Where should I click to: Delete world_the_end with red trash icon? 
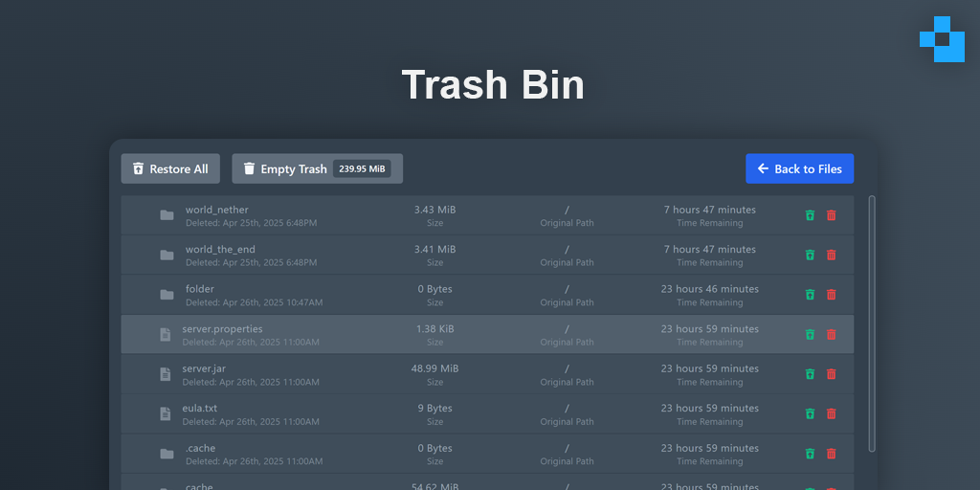[832, 255]
